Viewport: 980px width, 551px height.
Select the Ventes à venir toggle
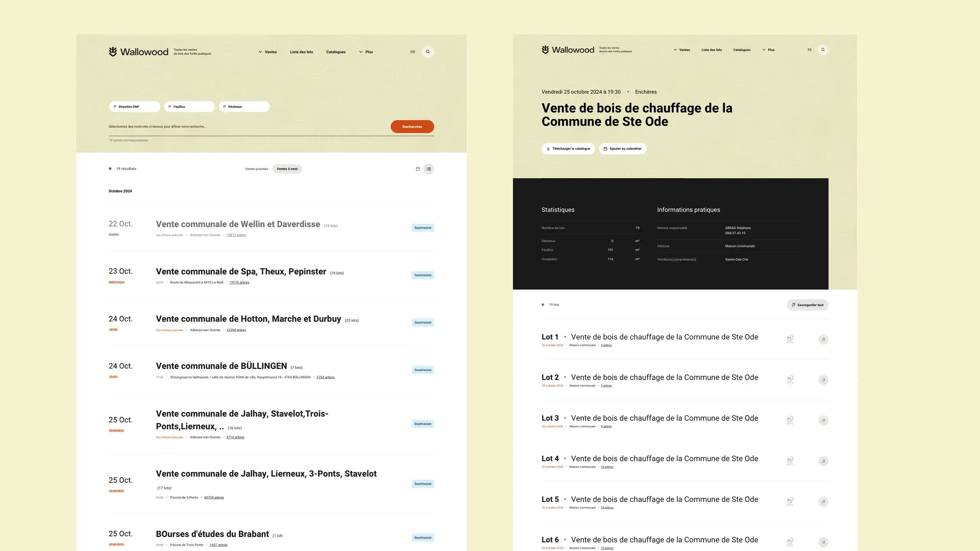(287, 169)
